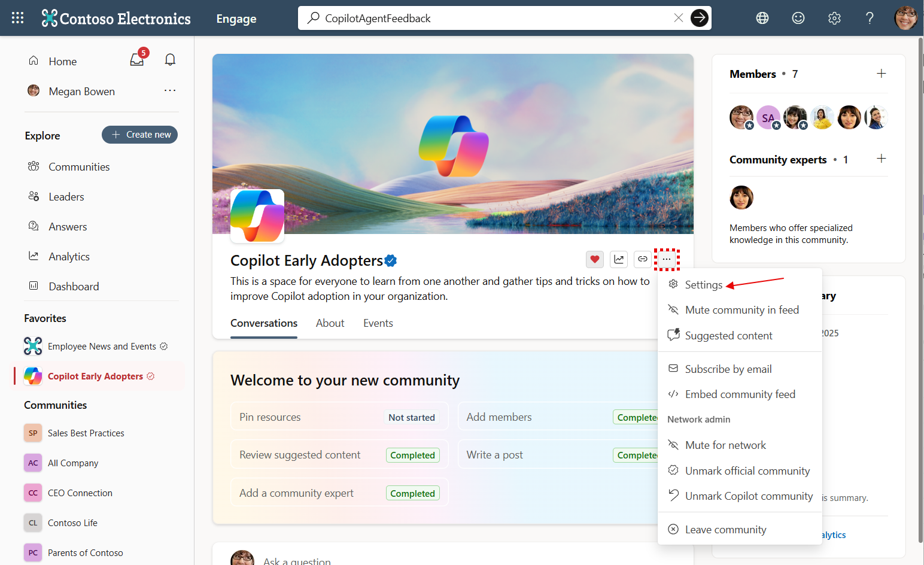The height and width of the screenshot is (565, 924).
Task: Click the CopilotAgentFeedback search field
Action: [x=491, y=18]
